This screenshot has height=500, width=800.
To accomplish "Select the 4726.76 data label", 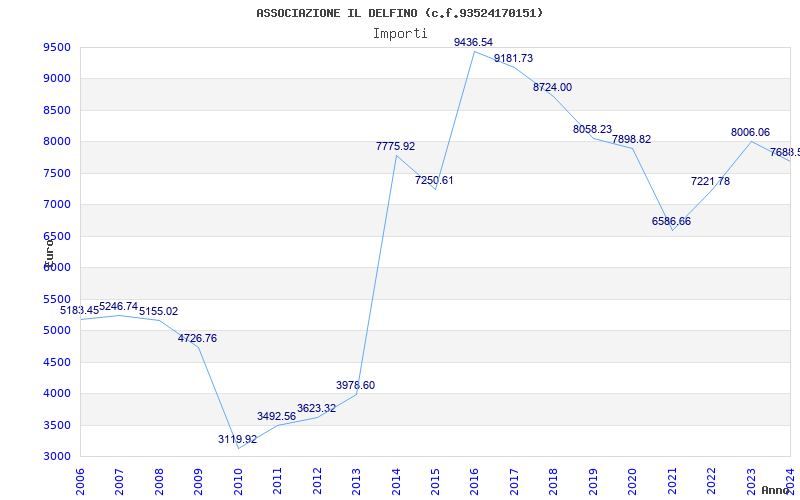I will point(197,338).
